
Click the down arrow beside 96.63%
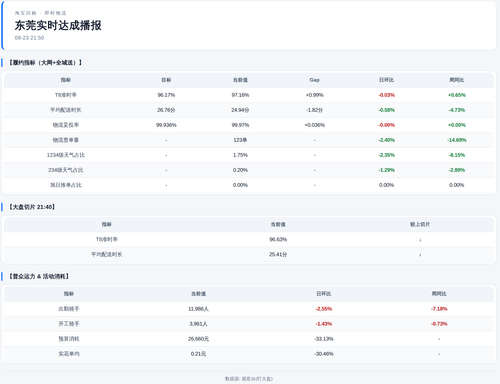click(x=420, y=239)
